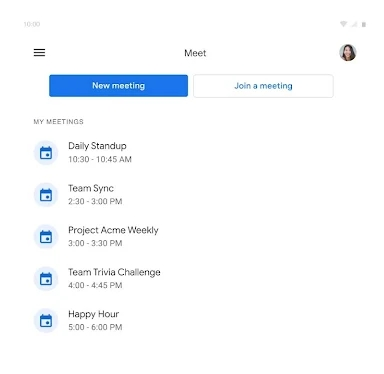Click calendar icon beside Team Trivia Challenge
Viewport: 384px width, 374px height.
point(46,279)
